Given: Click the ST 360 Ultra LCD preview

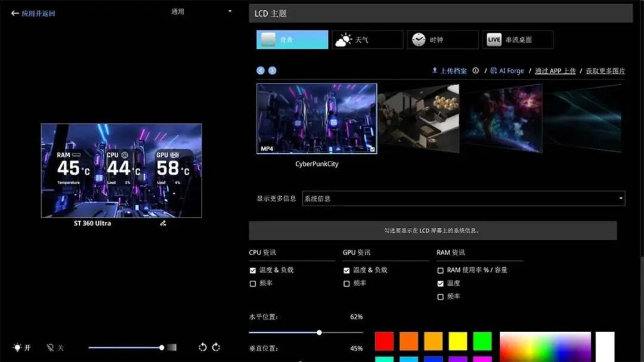Looking at the screenshot, I should click(x=121, y=171).
